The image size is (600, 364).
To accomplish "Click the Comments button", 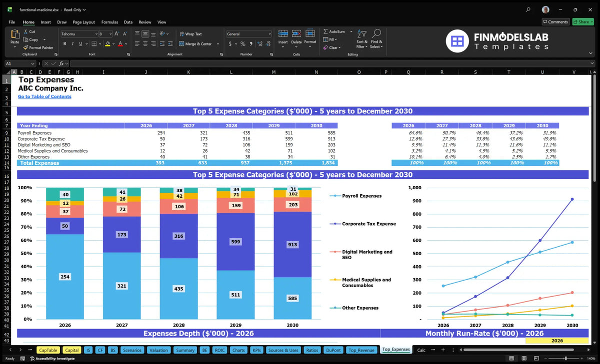I will point(555,22).
